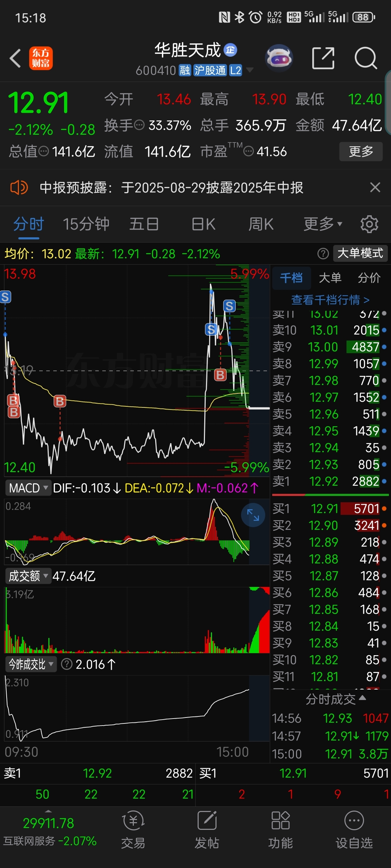Screen dimensions: 391x868
Task: Tap the blue dot beside 卖9 4837
Action: (384, 347)
